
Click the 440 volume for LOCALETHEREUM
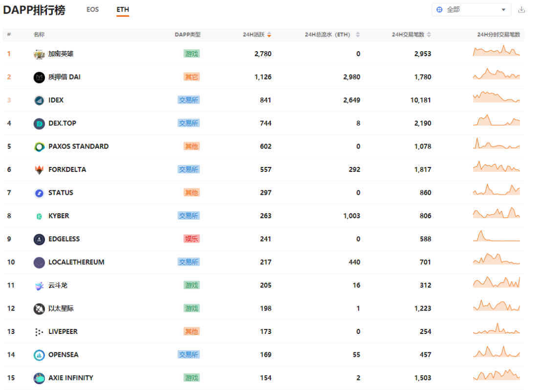point(355,262)
